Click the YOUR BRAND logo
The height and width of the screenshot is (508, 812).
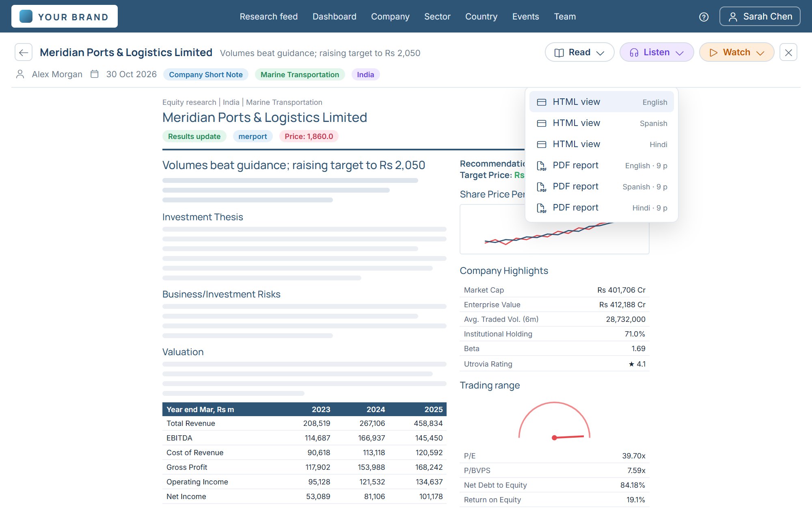point(65,16)
